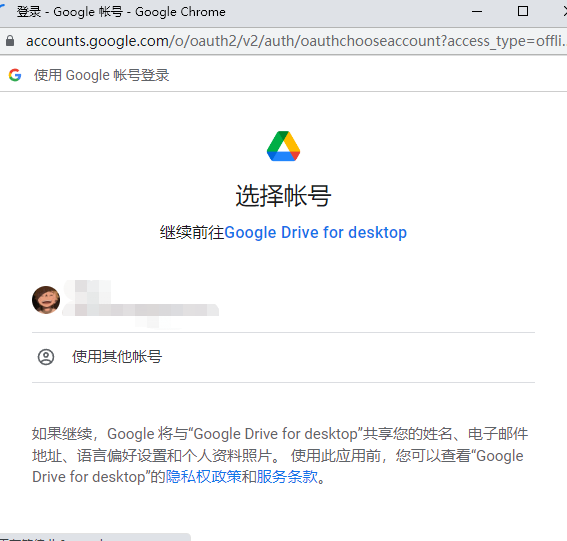Select the blurred existing account entry
The image size is (567, 541).
click(x=283, y=303)
